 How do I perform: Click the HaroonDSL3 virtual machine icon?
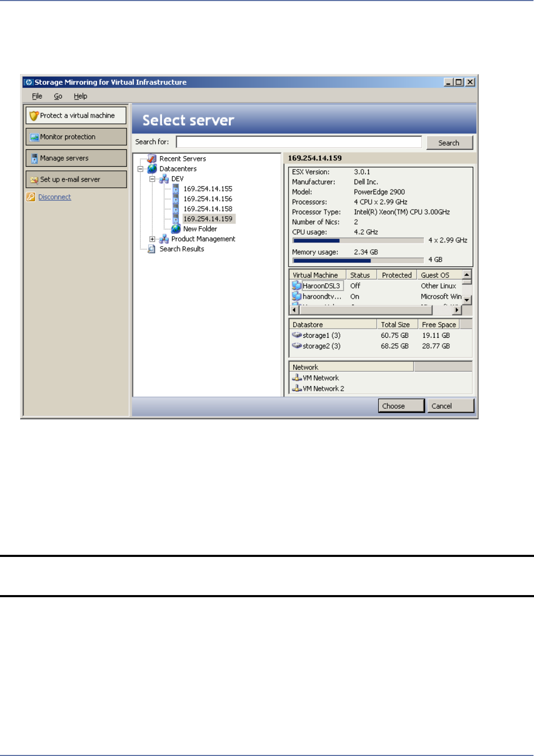pos(297,286)
